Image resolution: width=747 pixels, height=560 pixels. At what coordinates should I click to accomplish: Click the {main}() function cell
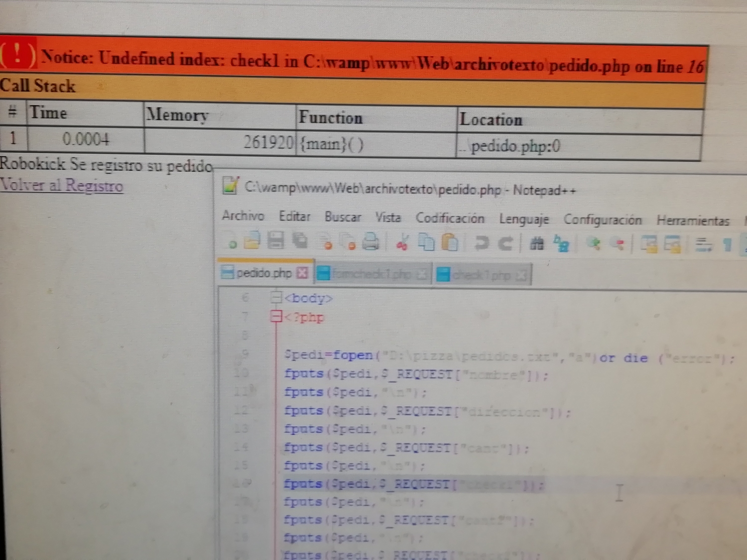click(376, 144)
